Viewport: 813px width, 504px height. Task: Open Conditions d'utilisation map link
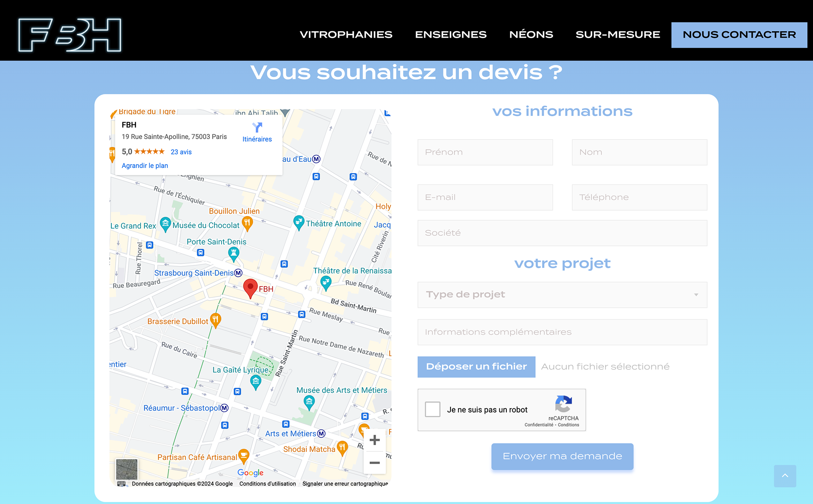point(268,484)
